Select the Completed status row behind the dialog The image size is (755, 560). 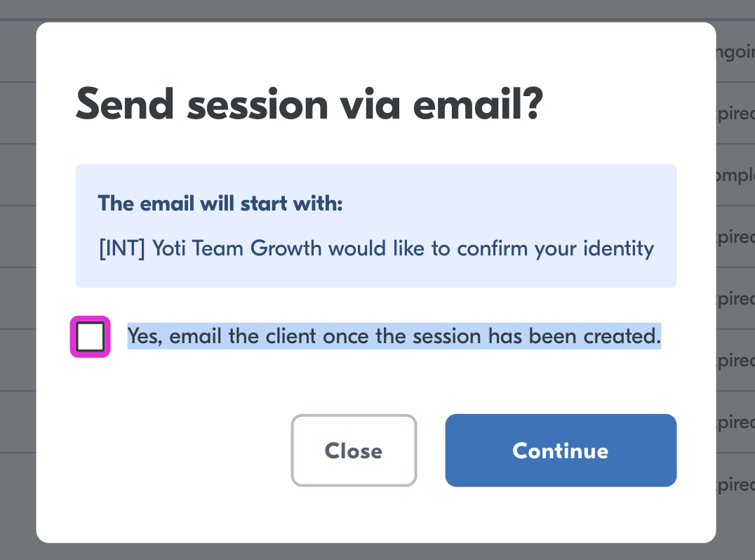point(735,175)
